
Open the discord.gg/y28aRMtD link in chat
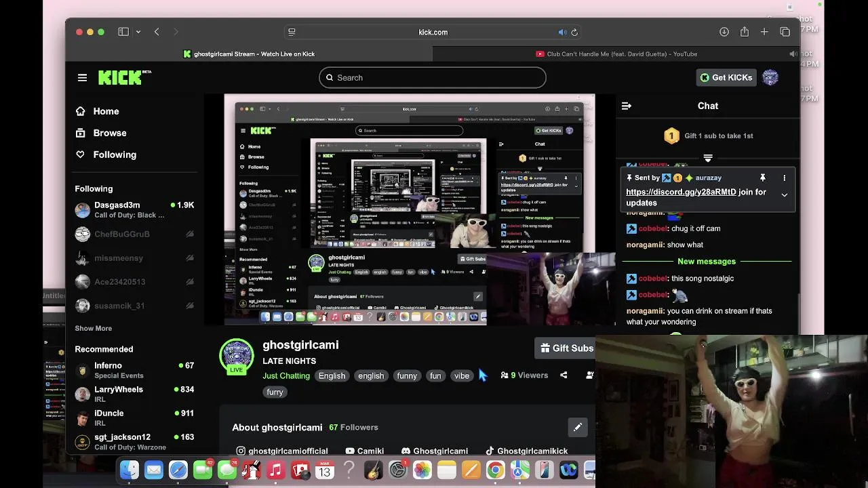[x=681, y=192]
